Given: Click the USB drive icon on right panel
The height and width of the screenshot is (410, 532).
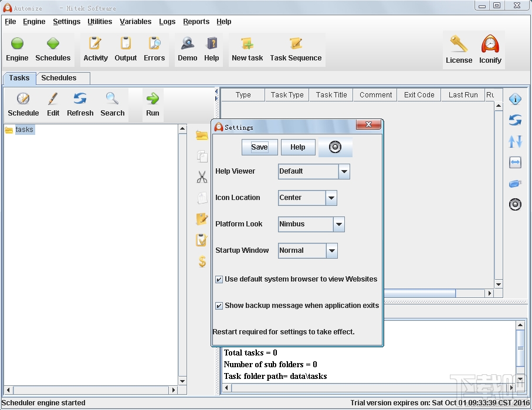Looking at the screenshot, I should pyautogui.click(x=515, y=184).
